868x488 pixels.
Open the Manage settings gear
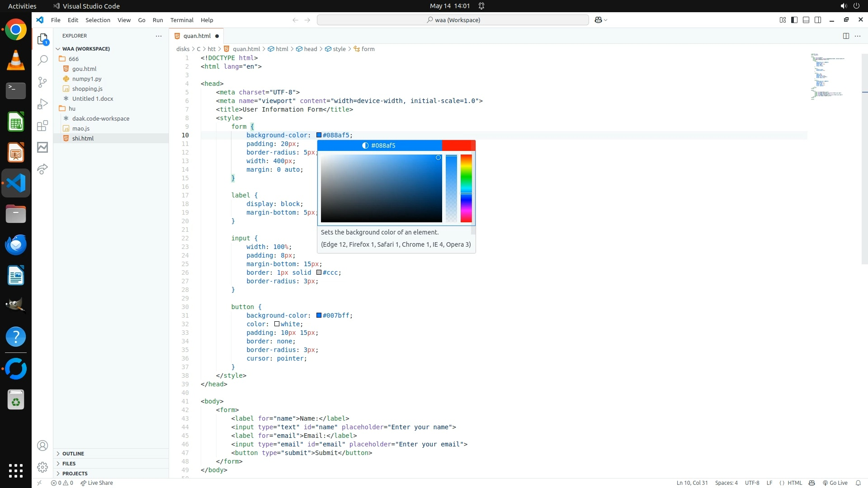coord(42,467)
